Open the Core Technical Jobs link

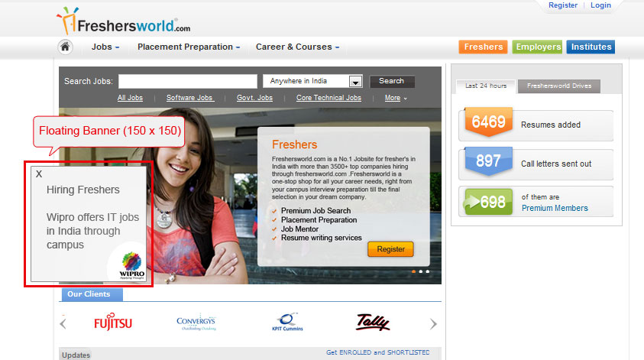328,98
